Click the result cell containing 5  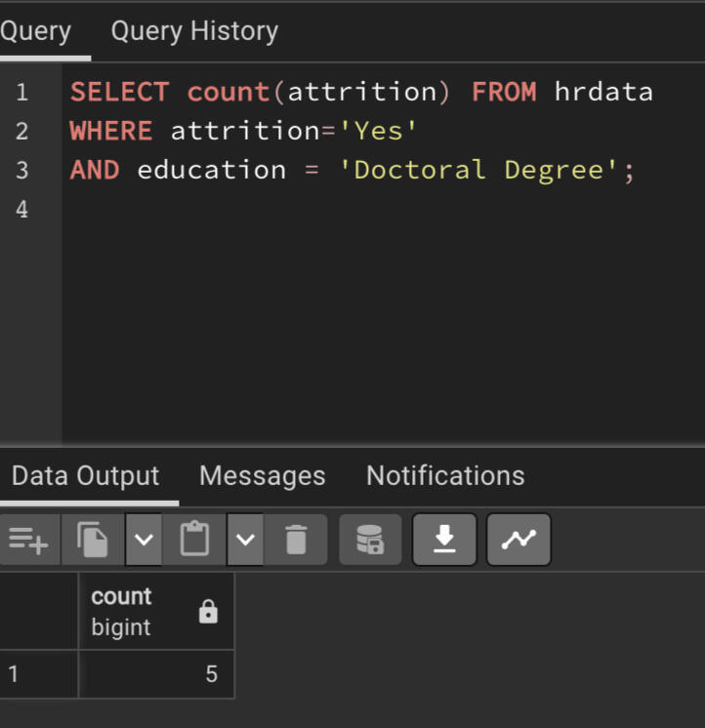pos(156,674)
